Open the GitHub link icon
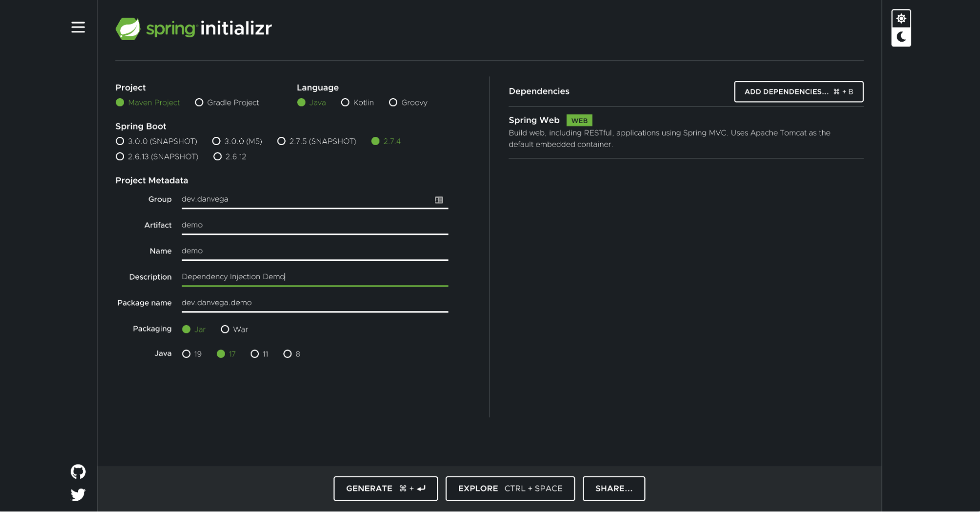 [x=78, y=472]
